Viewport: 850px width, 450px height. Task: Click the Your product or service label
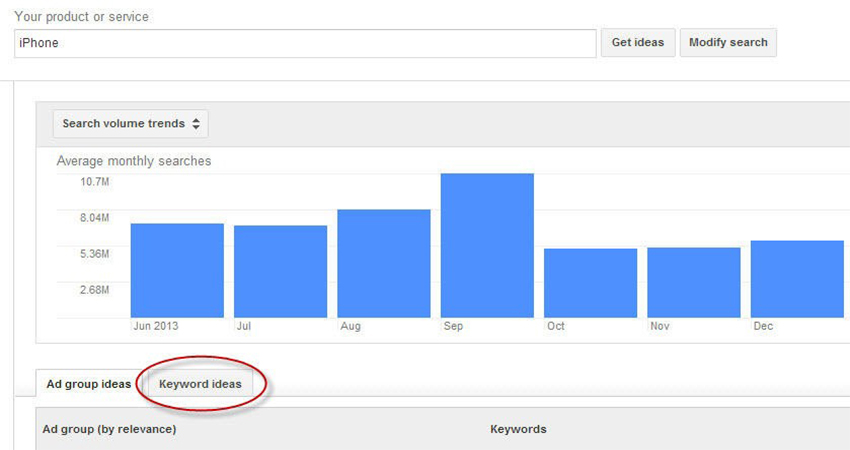(81, 17)
